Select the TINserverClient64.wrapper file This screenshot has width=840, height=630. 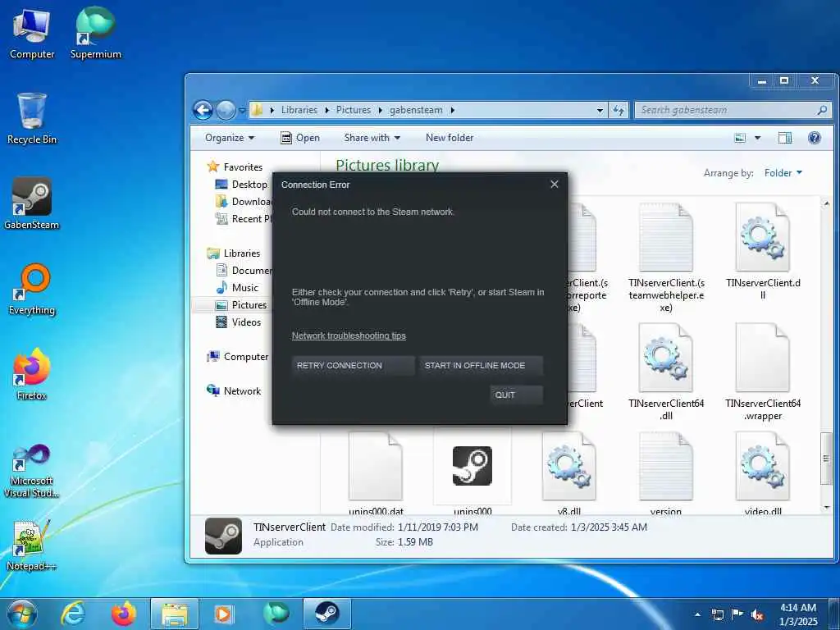point(762,372)
